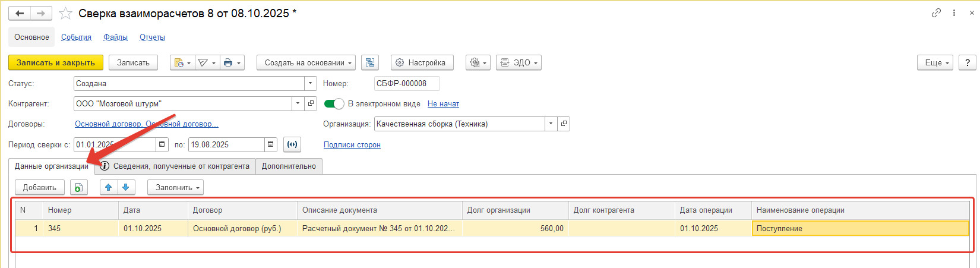Screen dimensions: 980x268
Task: Switch to 'Сведения, полученные от контрагента' tab
Action: (x=176, y=166)
